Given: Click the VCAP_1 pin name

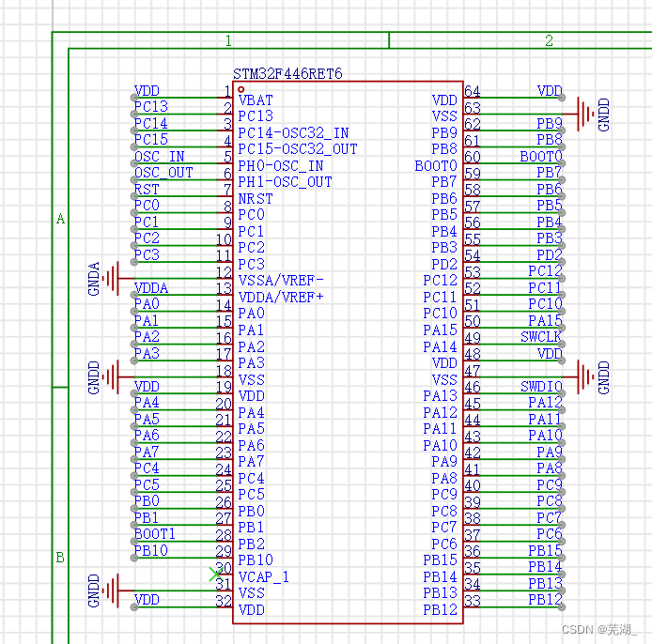Looking at the screenshot, I should [264, 576].
